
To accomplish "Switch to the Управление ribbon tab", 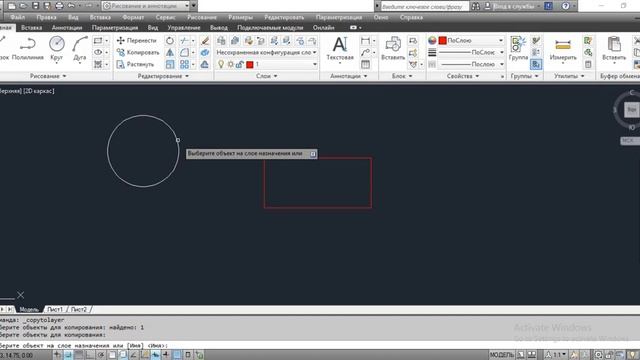I will coord(184,27).
